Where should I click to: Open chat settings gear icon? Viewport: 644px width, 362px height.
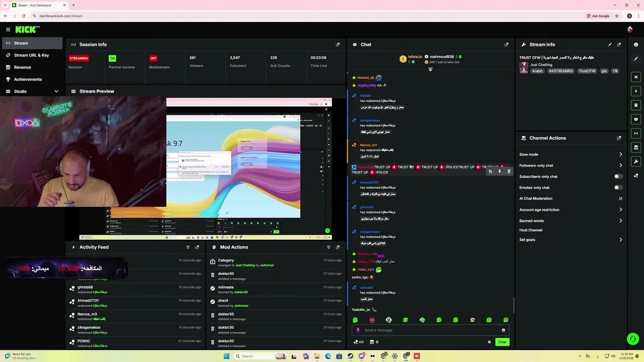point(489,342)
